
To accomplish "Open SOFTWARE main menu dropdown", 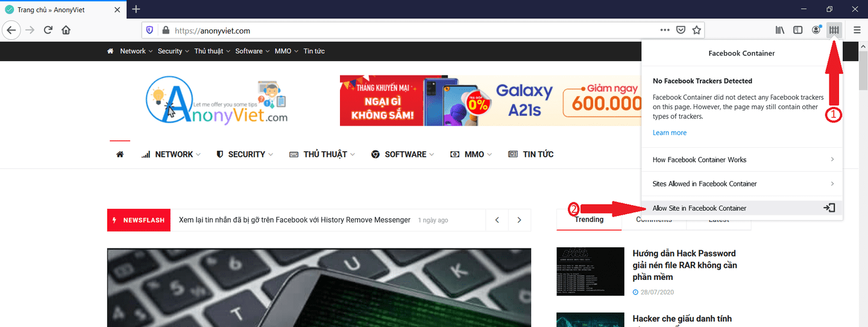I will [x=403, y=154].
